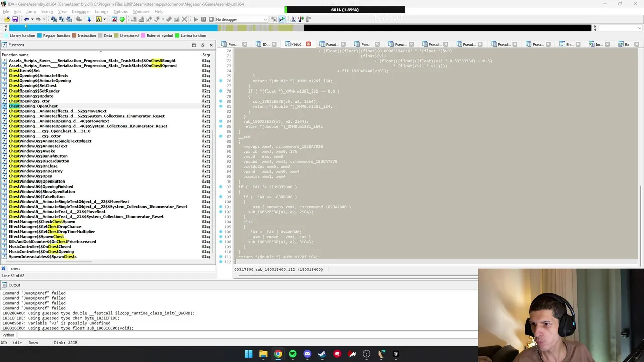Image resolution: width=644 pixels, height=362 pixels.
Task: Click the red triangle toolbar icon
Action: coord(114,19)
